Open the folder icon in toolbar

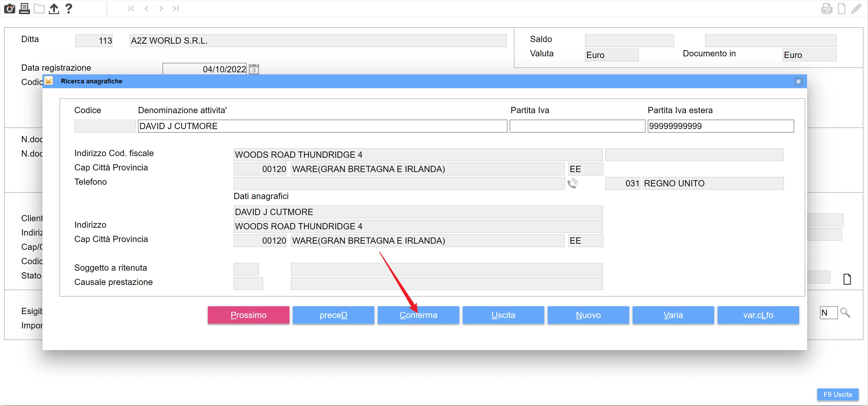(x=39, y=9)
